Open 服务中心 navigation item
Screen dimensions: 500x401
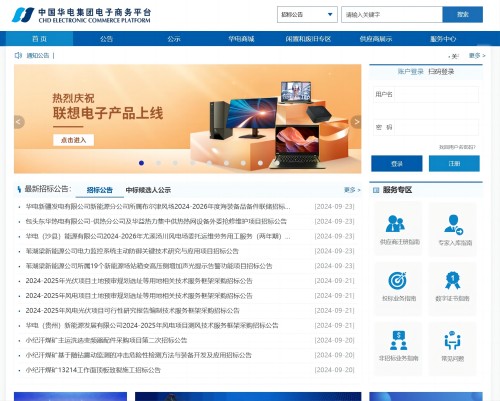coord(443,39)
